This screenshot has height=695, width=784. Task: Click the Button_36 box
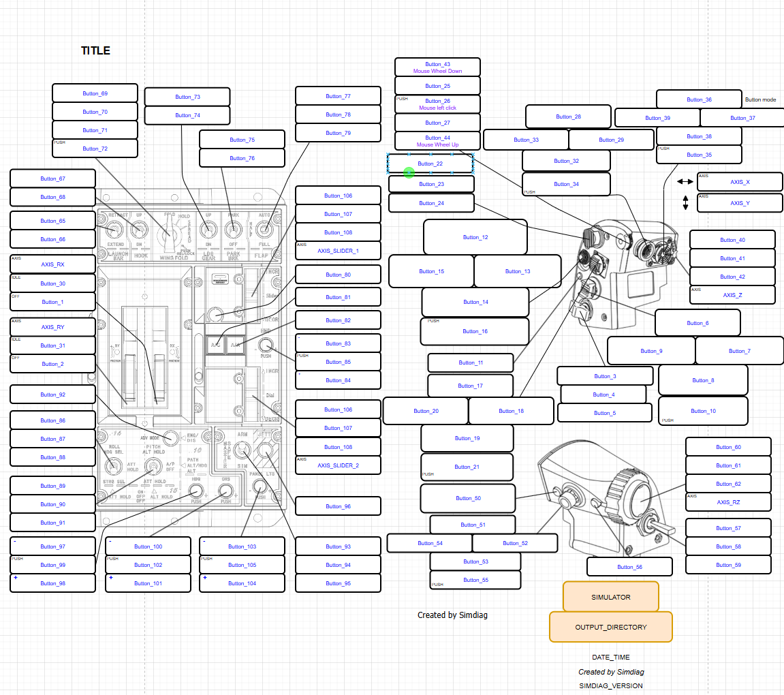point(699,99)
